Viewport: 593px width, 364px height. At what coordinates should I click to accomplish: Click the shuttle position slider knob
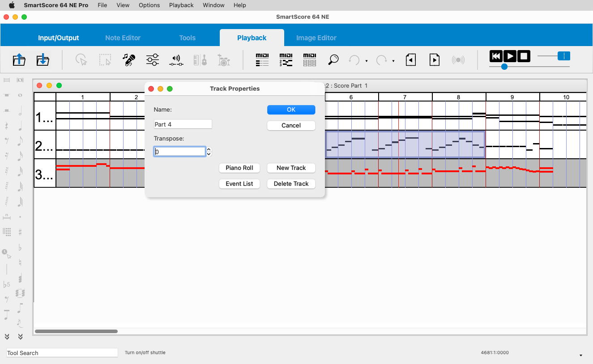tap(504, 67)
